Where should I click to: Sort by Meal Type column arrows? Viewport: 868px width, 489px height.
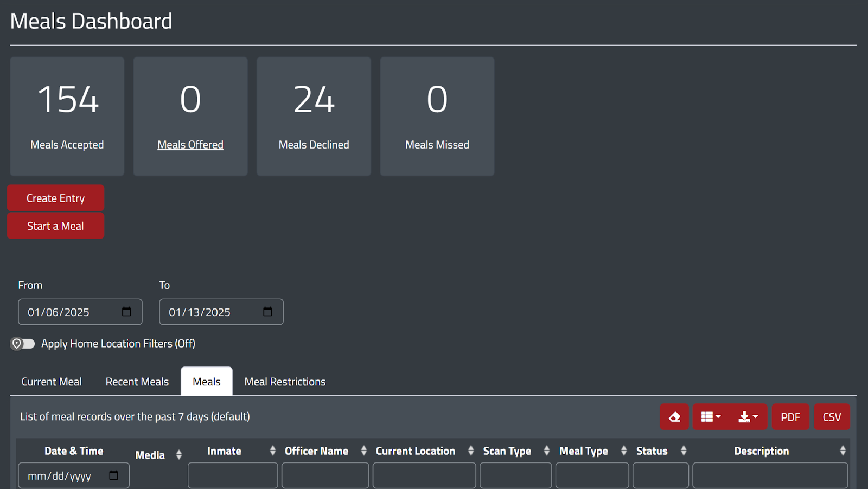click(623, 451)
